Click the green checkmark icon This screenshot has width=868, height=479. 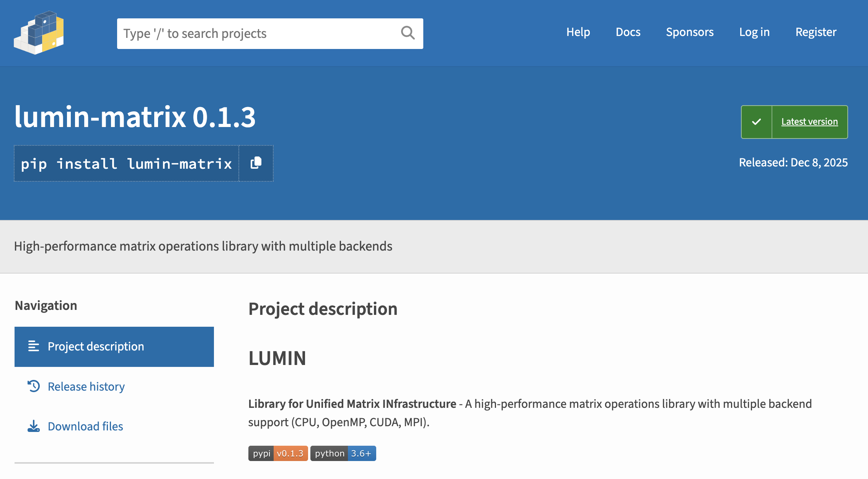[756, 122]
